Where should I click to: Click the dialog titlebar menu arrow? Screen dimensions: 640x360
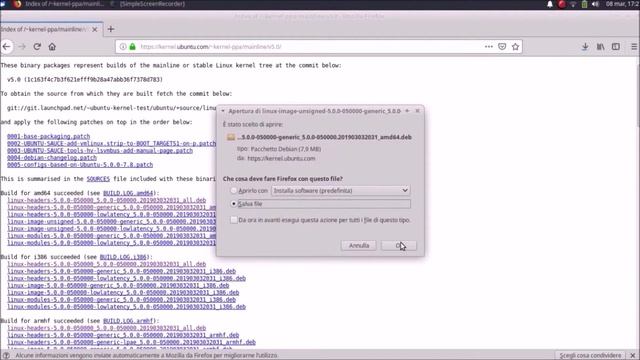(223, 111)
